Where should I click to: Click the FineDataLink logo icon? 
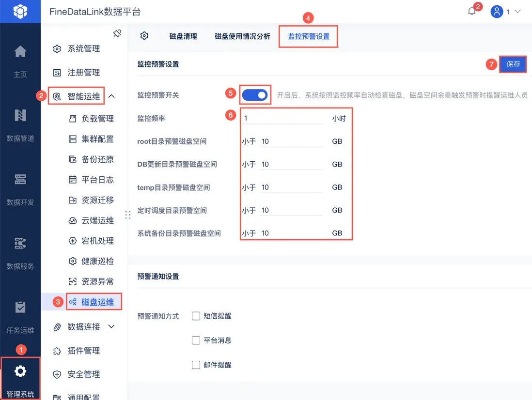point(20,12)
